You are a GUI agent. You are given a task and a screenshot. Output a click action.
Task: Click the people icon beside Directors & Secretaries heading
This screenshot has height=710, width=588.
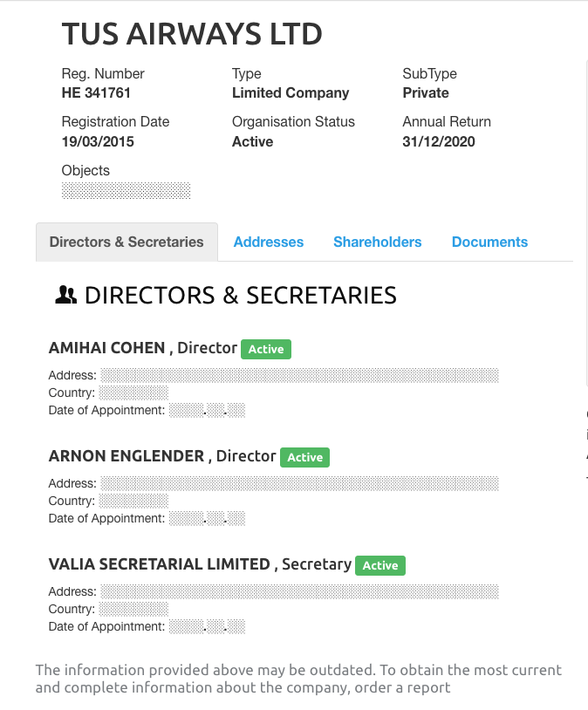click(65, 297)
